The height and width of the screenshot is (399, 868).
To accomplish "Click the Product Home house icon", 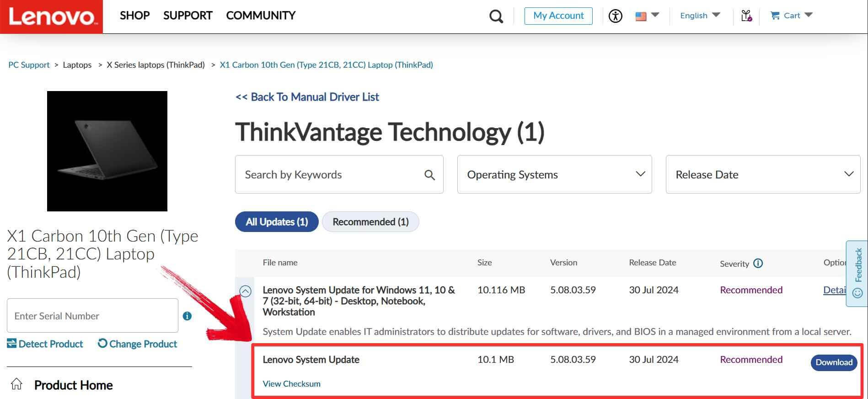I will pos(16,384).
